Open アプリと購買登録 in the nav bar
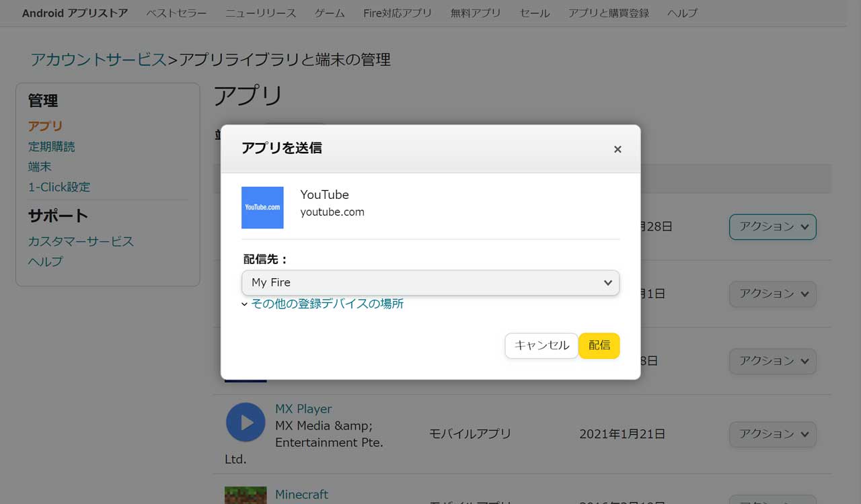This screenshot has height=504, width=861. (609, 13)
